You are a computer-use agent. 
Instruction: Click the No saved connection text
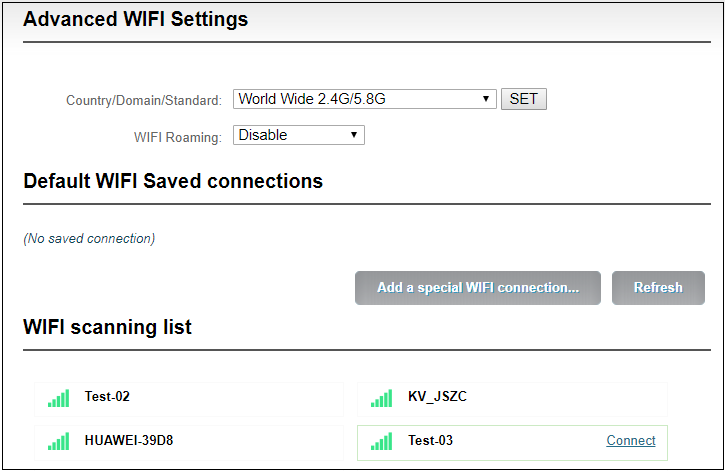tap(89, 239)
